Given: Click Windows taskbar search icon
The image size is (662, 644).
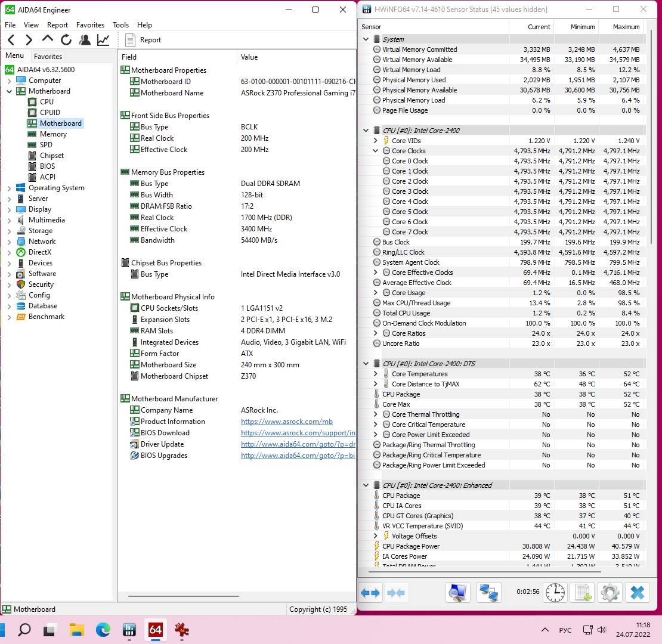Looking at the screenshot, I should coord(24,630).
